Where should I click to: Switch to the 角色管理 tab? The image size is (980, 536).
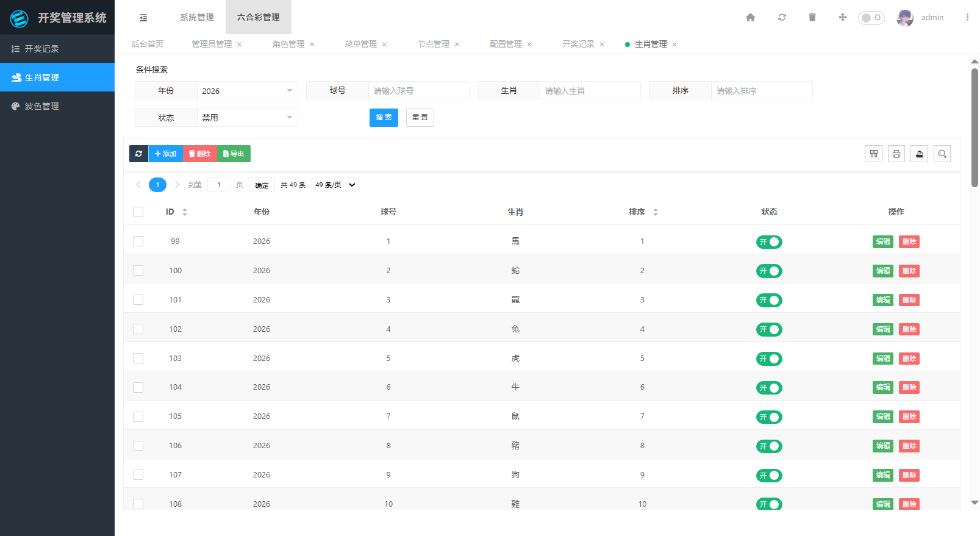tap(288, 45)
